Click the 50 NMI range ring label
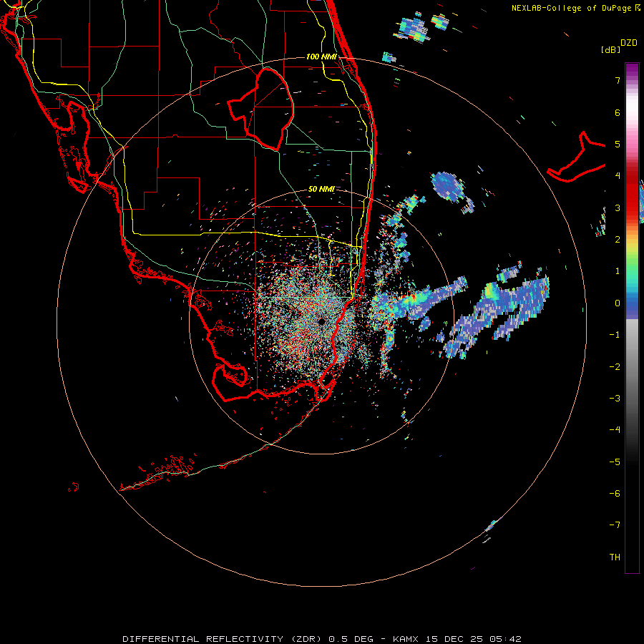The height and width of the screenshot is (644, 644). 321,190
